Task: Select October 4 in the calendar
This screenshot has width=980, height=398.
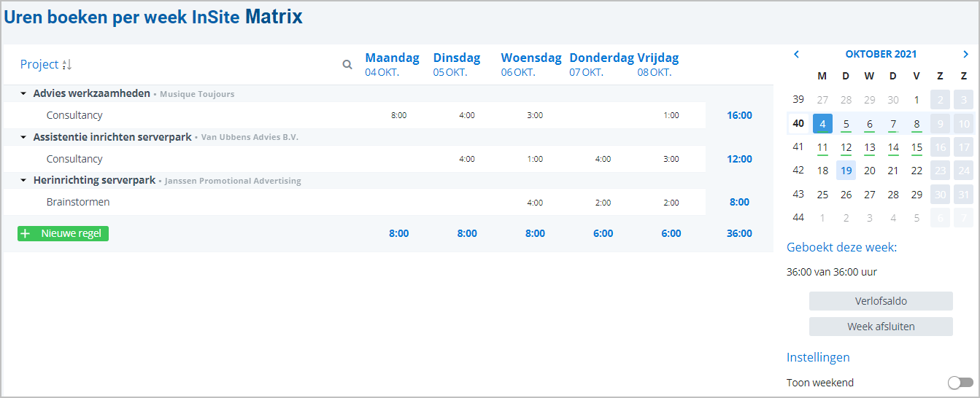Action: 822,123
